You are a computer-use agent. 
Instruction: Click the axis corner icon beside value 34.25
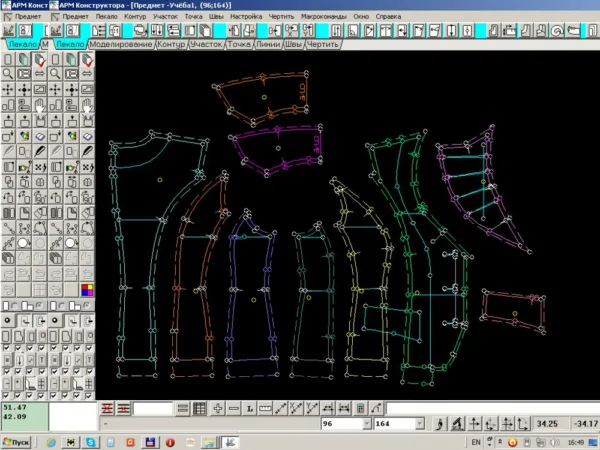pyautogui.click(x=523, y=424)
